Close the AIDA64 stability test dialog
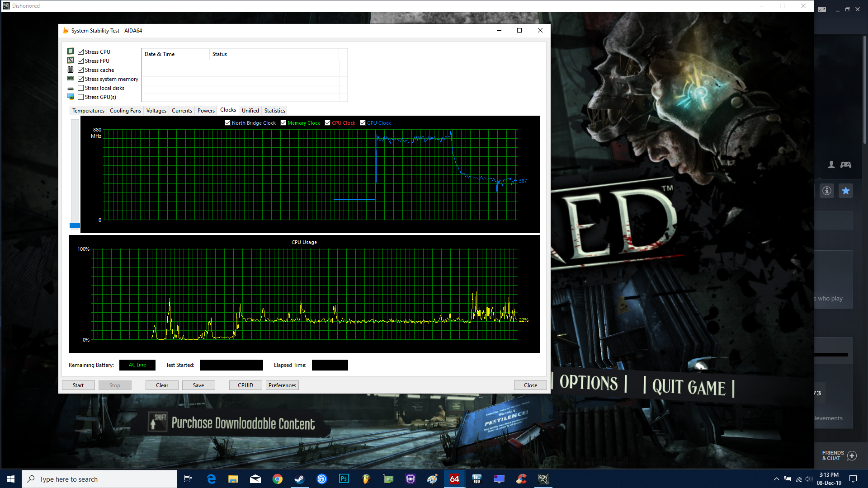The width and height of the screenshot is (868, 488). coord(530,385)
